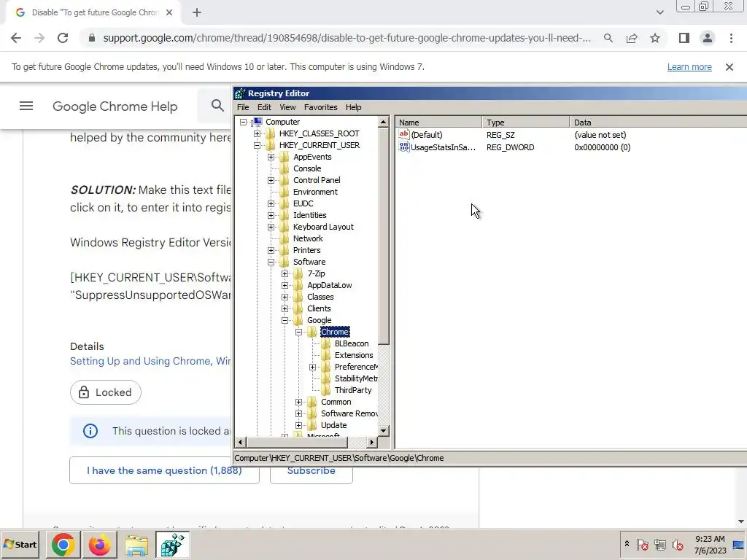747x560 pixels.
Task: Collapse the Chrome key
Action: (298, 332)
